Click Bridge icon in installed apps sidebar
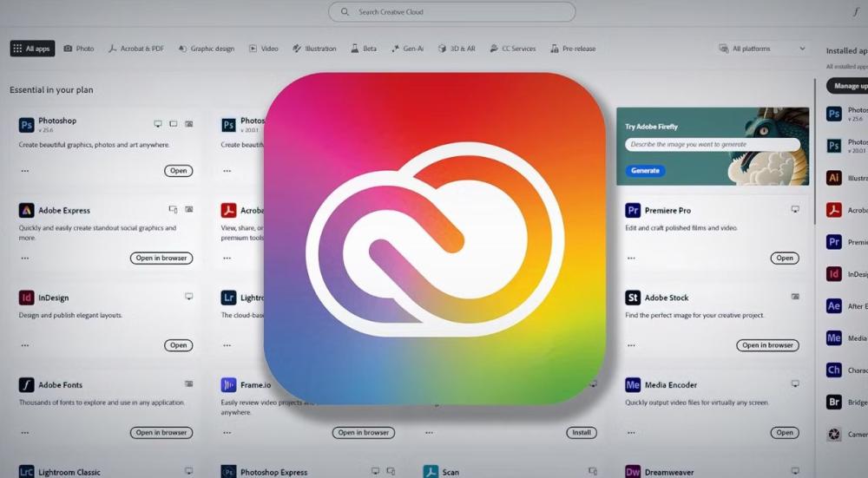The height and width of the screenshot is (478, 868). coord(833,403)
